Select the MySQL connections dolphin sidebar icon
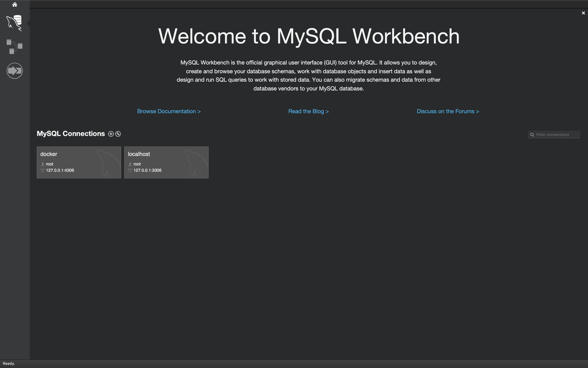 14,23
